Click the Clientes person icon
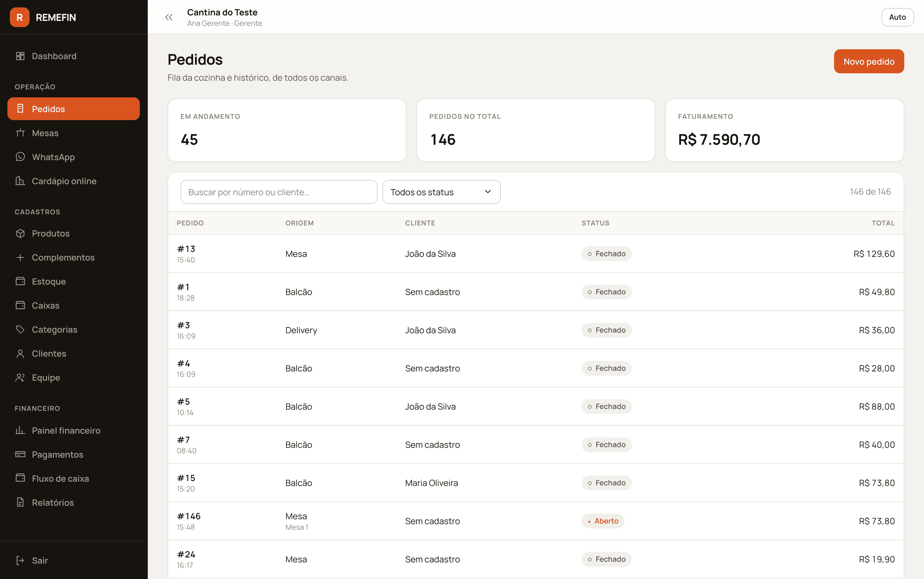 click(x=20, y=354)
